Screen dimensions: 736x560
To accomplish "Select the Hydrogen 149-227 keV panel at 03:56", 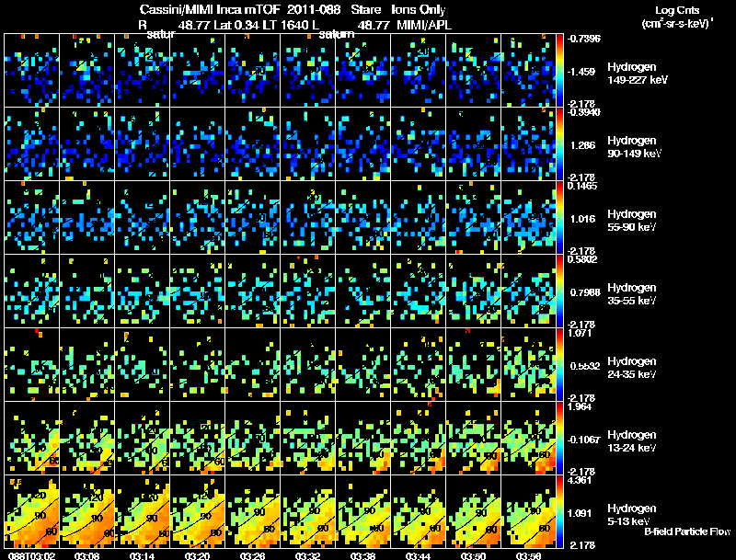I will pos(528,71).
